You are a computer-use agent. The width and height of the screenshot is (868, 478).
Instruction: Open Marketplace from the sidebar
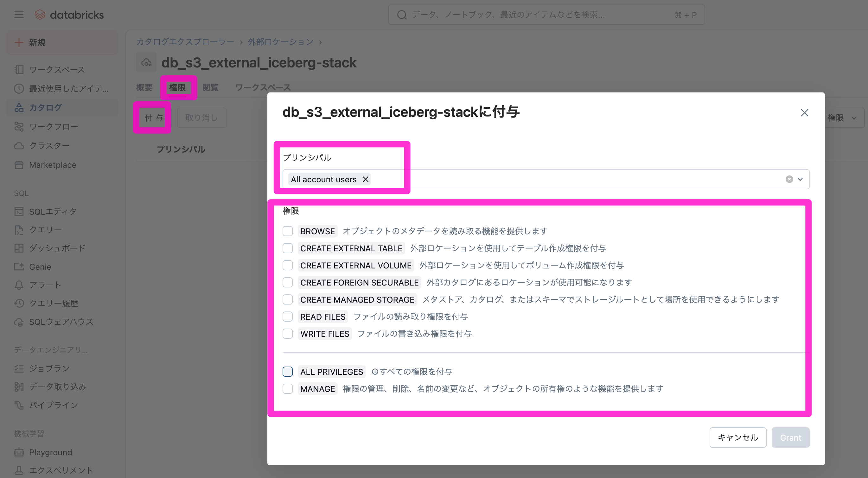coord(53,165)
